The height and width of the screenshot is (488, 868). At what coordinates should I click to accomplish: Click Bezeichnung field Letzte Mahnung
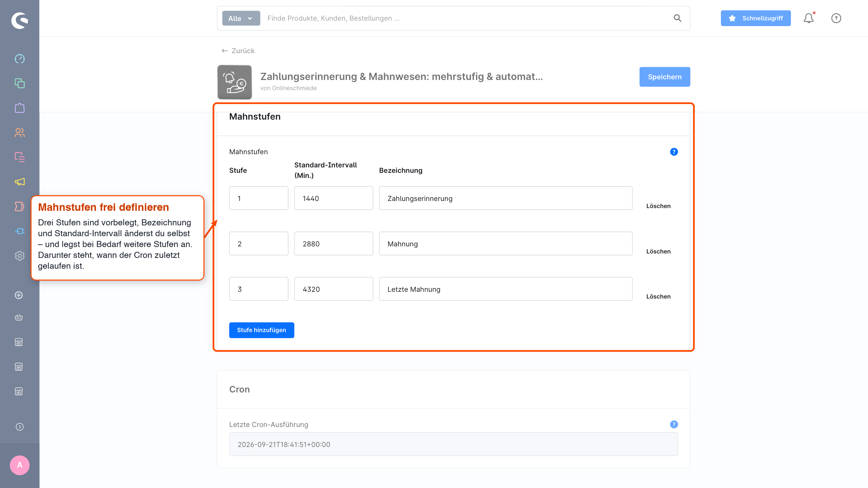click(x=506, y=289)
